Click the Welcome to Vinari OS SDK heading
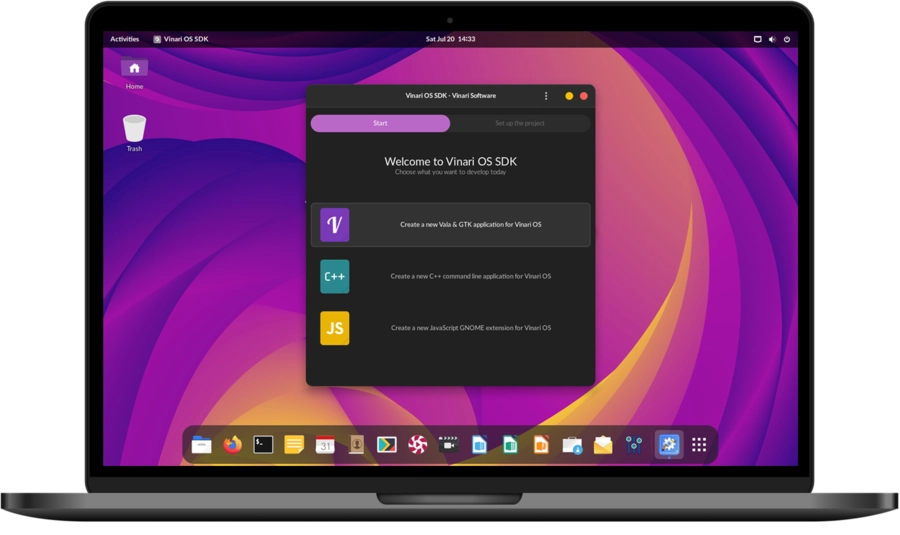This screenshot has height=535, width=900. pos(451,161)
